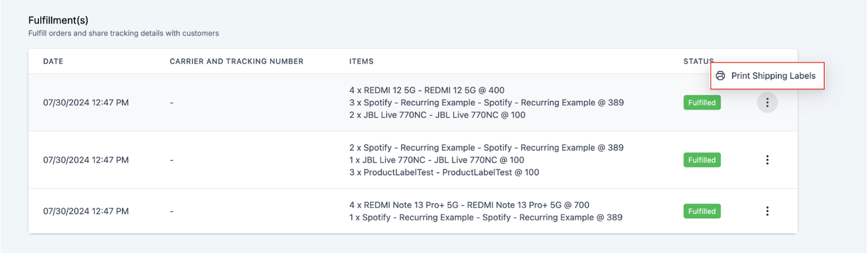Select the 3 x ProductLabelTest item line

pyautogui.click(x=444, y=173)
